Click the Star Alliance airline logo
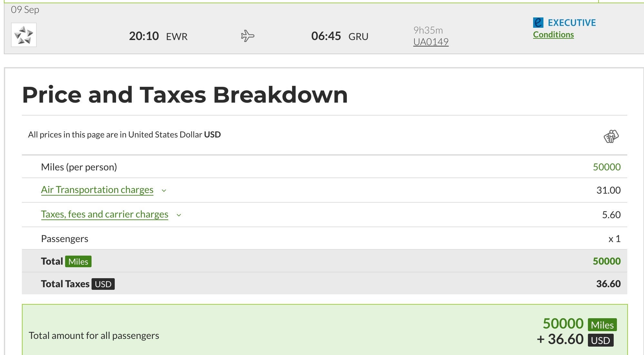The image size is (644, 355). pyautogui.click(x=24, y=35)
